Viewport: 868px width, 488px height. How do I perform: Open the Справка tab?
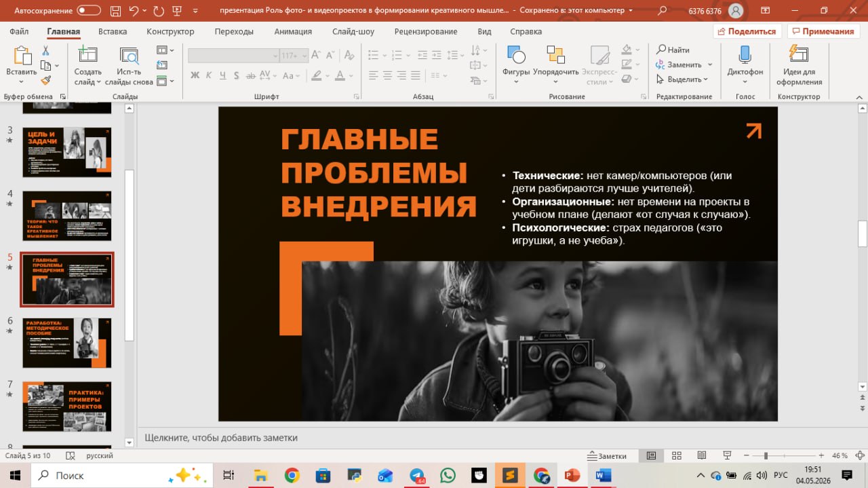526,31
